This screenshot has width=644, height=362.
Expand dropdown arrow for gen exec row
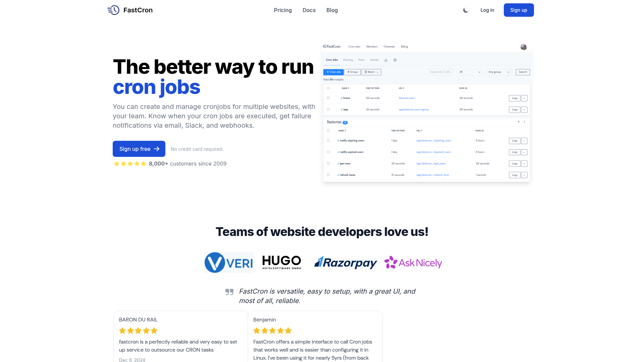click(x=524, y=164)
